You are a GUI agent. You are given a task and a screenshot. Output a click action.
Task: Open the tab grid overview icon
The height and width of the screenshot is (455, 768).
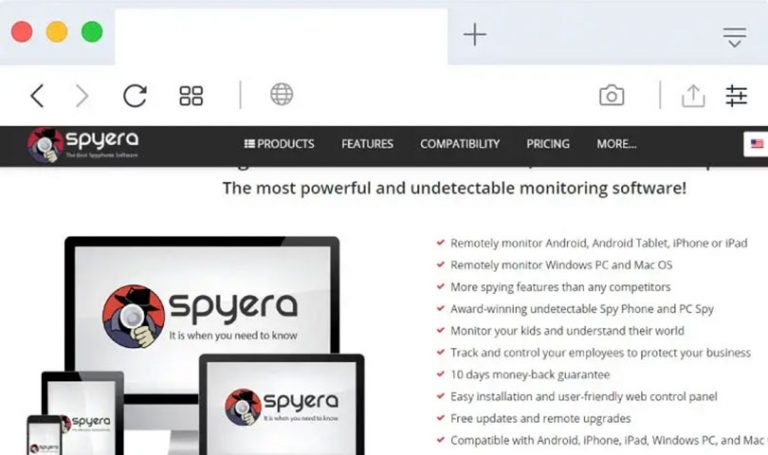(x=191, y=96)
